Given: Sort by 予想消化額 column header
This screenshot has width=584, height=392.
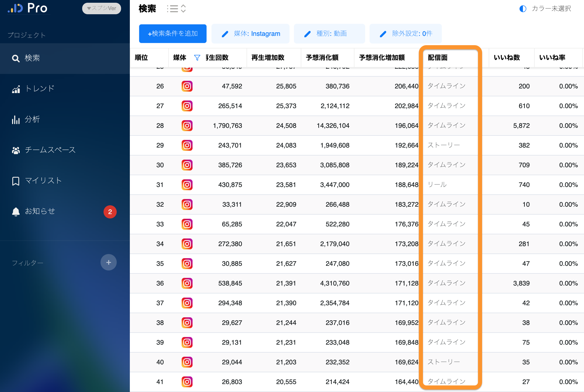Looking at the screenshot, I should pyautogui.click(x=322, y=57).
